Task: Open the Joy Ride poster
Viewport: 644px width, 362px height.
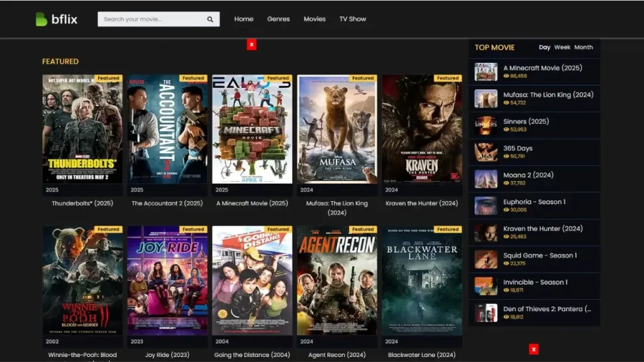Action: pyautogui.click(x=167, y=280)
